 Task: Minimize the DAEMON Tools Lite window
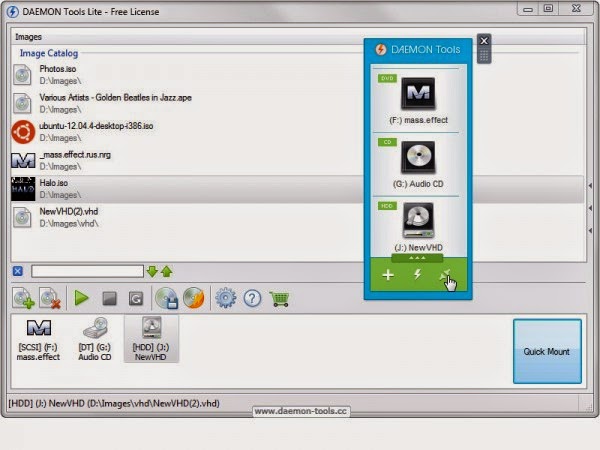point(528,9)
